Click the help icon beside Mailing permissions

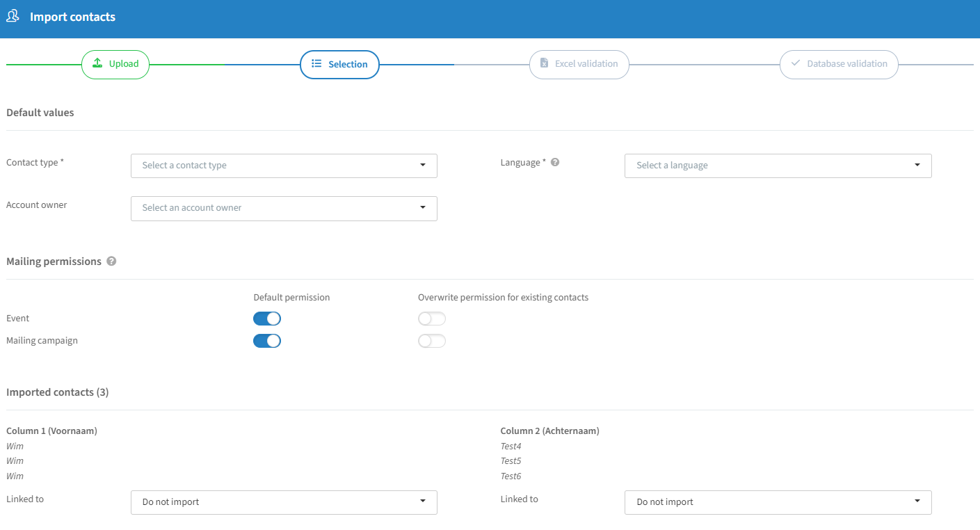pyautogui.click(x=111, y=262)
